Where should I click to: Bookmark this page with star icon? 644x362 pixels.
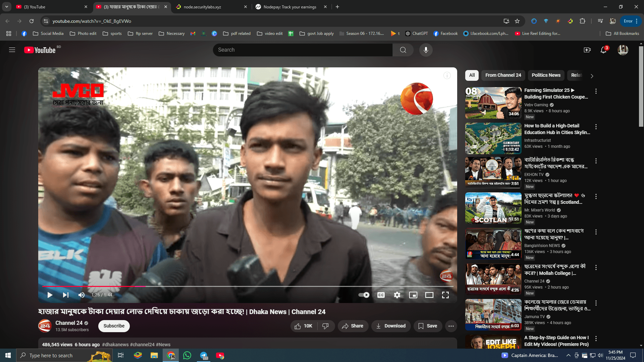[517, 21]
